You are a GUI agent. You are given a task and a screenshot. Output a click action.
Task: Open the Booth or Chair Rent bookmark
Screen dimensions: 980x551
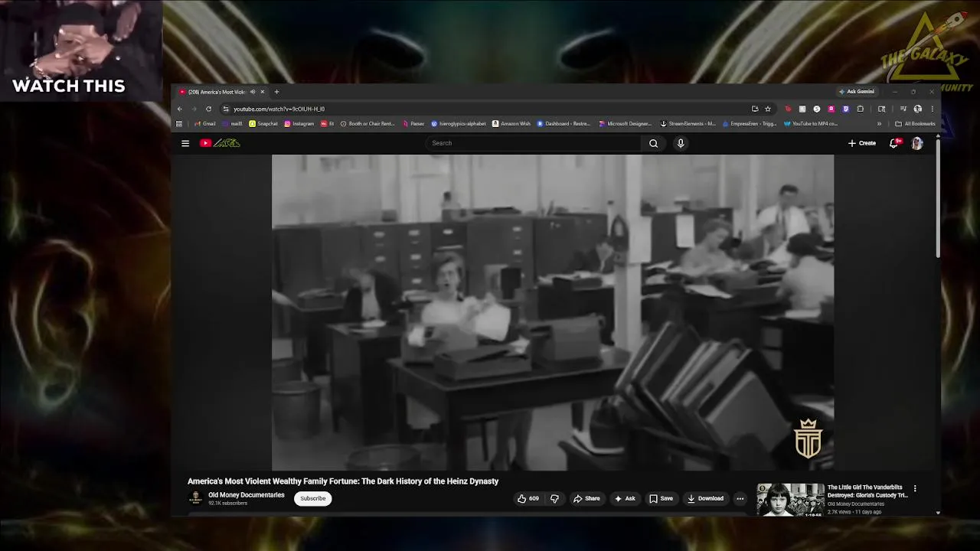pyautogui.click(x=367, y=123)
